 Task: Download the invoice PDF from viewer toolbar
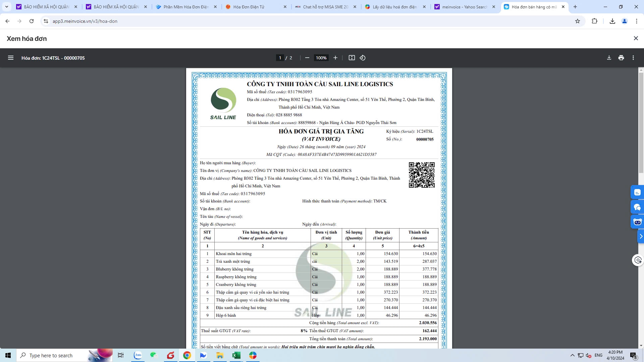pos(609,58)
